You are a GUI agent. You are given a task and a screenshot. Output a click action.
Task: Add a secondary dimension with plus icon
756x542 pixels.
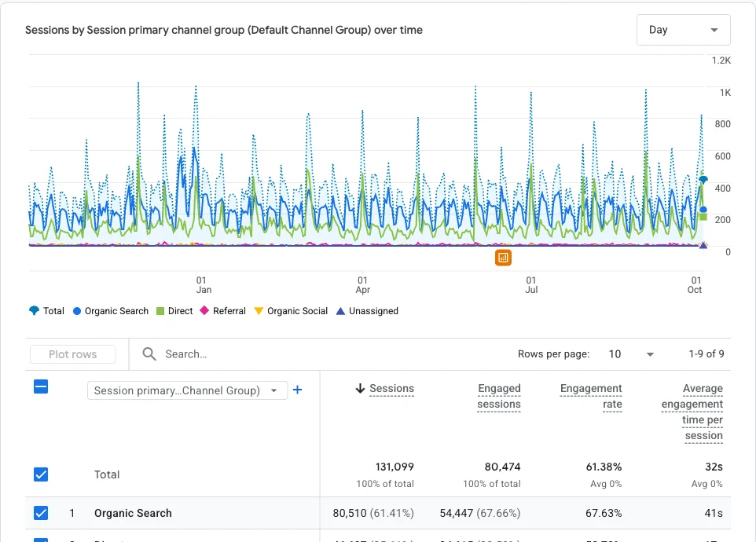[298, 390]
